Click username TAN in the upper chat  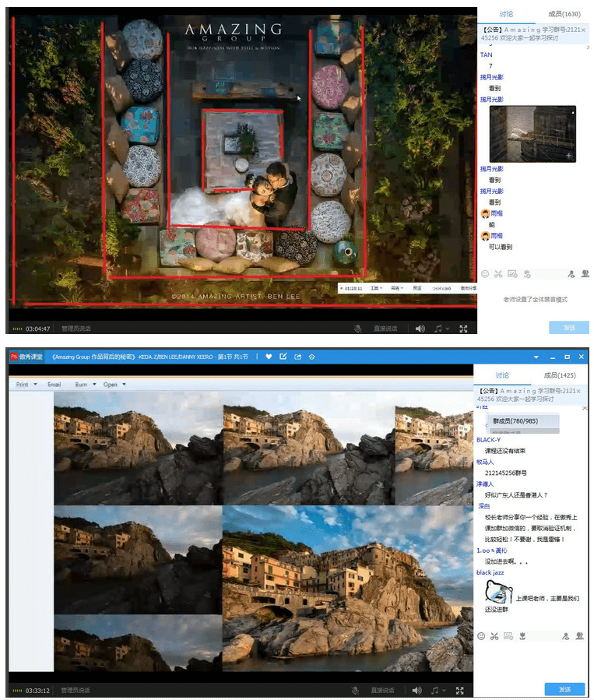point(486,55)
